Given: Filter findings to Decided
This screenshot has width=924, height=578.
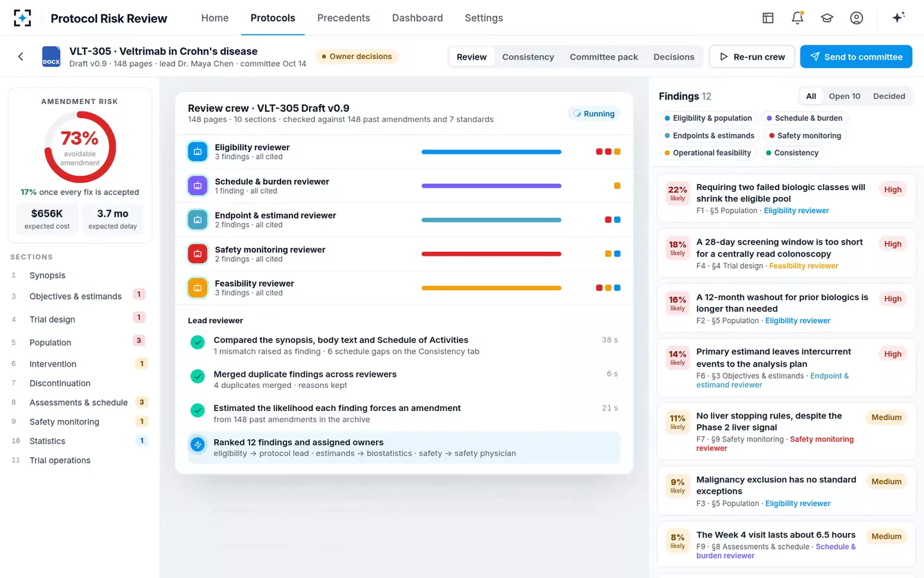Looking at the screenshot, I should point(889,96).
